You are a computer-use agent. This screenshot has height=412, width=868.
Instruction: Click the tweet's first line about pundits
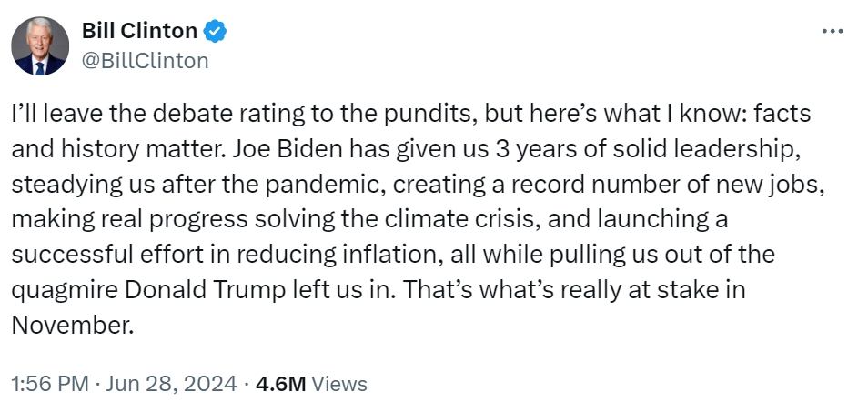tap(410, 114)
